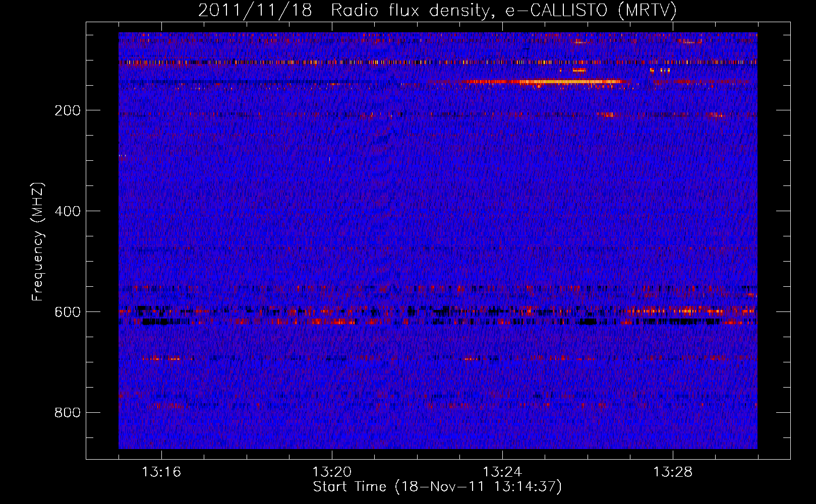Click the 13:28 time axis label

[673, 472]
